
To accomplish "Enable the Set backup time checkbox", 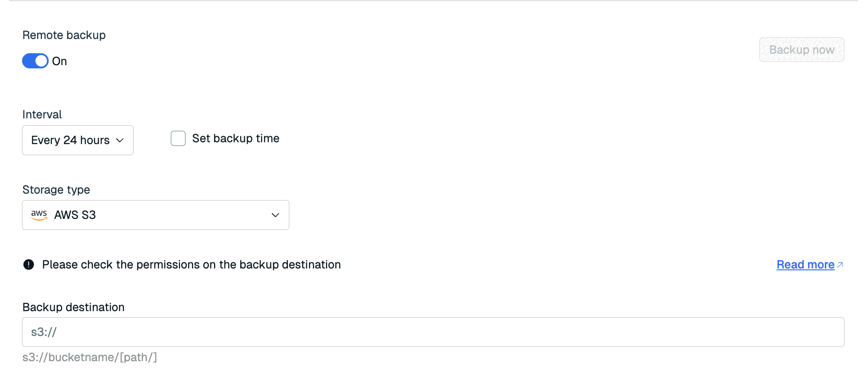I will (178, 139).
